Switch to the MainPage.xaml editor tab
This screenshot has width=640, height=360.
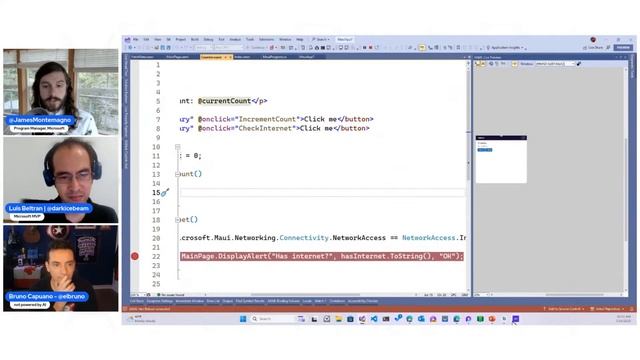coord(178,57)
